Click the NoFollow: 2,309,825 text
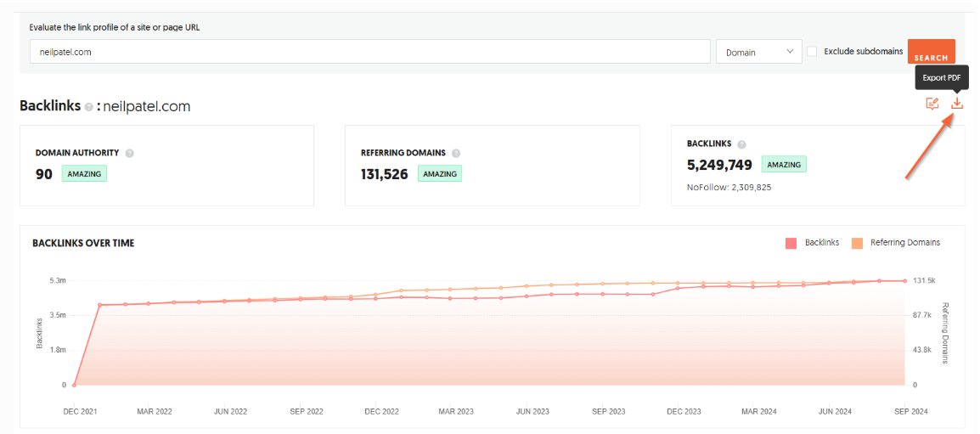The width and height of the screenshot is (980, 434). (x=729, y=187)
